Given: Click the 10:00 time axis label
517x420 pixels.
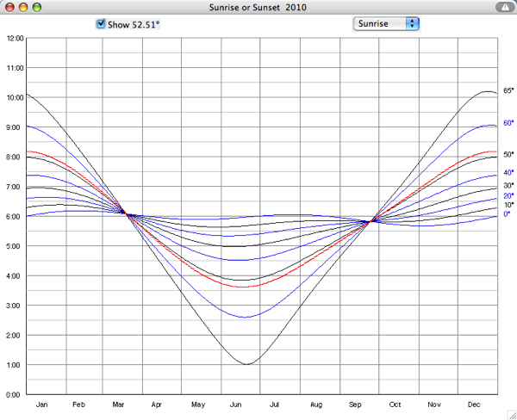Looking at the screenshot, I should coord(16,98).
